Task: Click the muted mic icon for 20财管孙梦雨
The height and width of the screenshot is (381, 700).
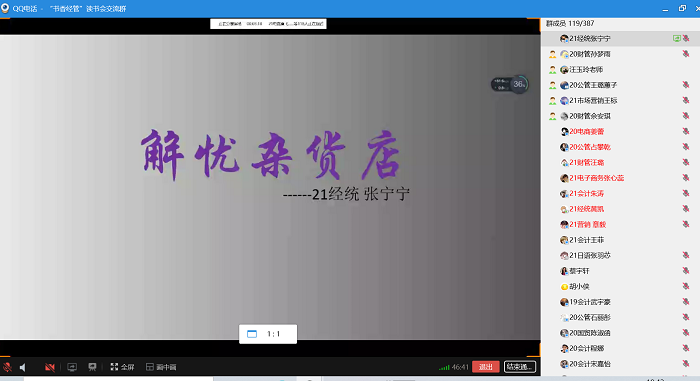Action: [x=686, y=54]
